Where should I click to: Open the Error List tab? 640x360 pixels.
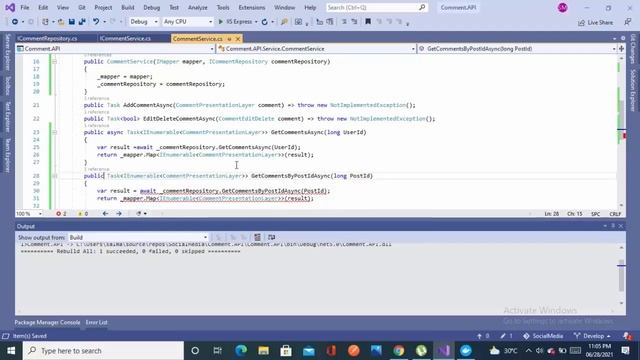click(x=96, y=322)
